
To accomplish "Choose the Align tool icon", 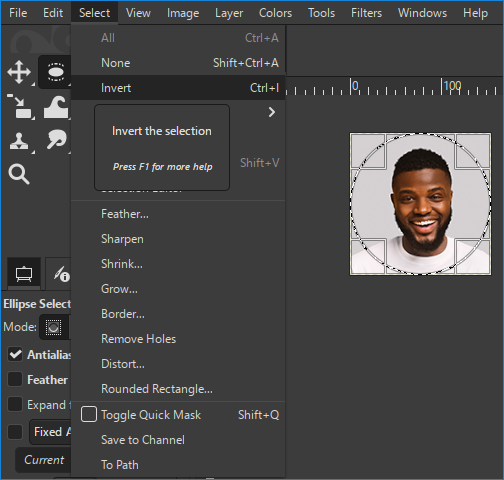I will [x=20, y=106].
